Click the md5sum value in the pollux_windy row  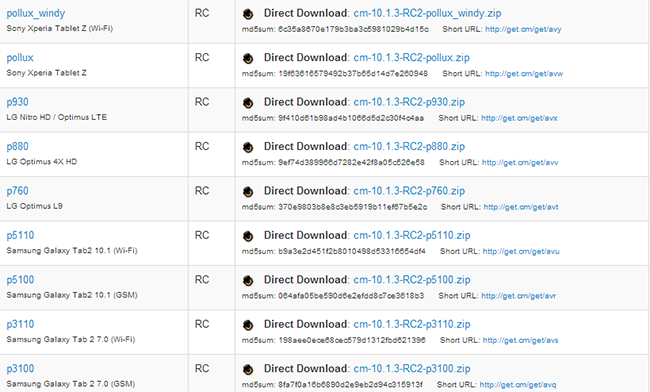(x=353, y=29)
